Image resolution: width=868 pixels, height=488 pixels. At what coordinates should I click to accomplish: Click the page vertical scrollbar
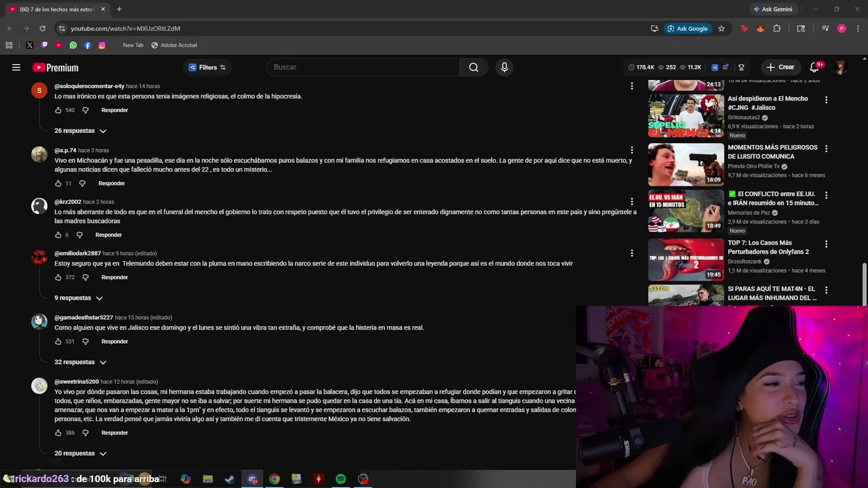pos(864,285)
